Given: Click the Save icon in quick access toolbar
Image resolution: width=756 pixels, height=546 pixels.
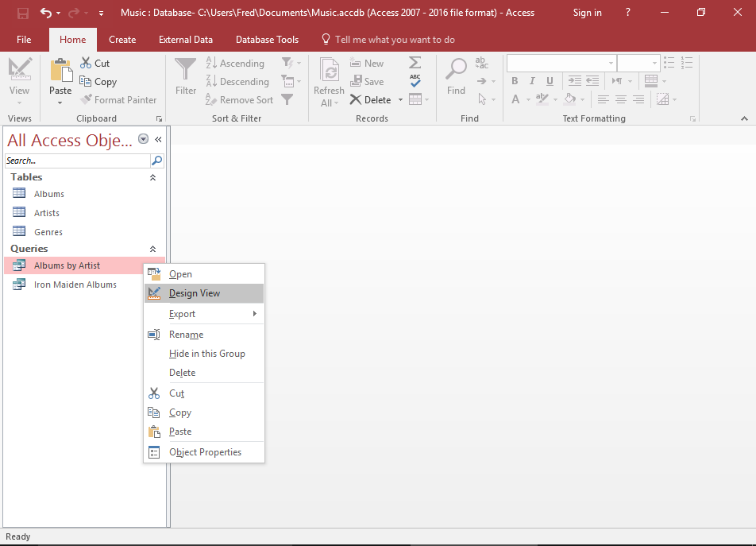Looking at the screenshot, I should 23,13.
